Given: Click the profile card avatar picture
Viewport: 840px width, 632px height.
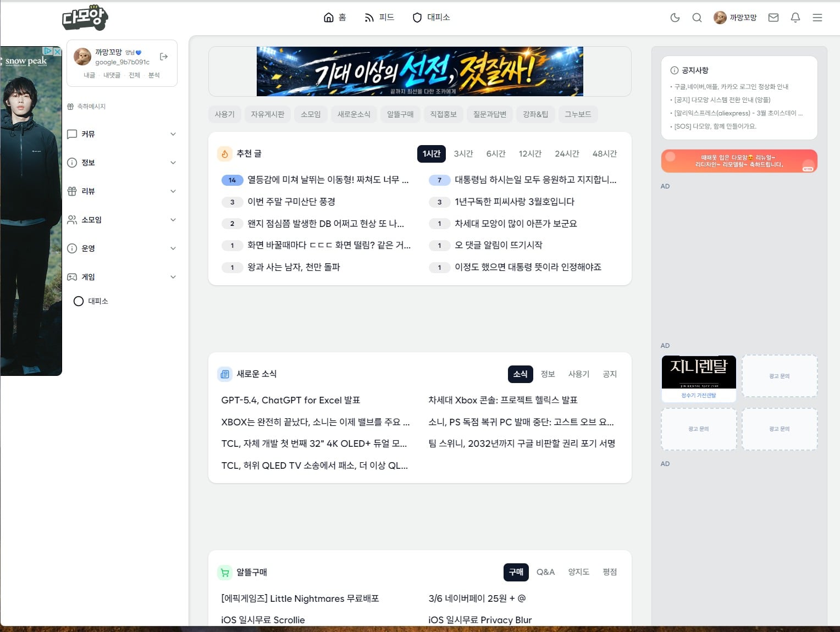Looking at the screenshot, I should point(82,57).
